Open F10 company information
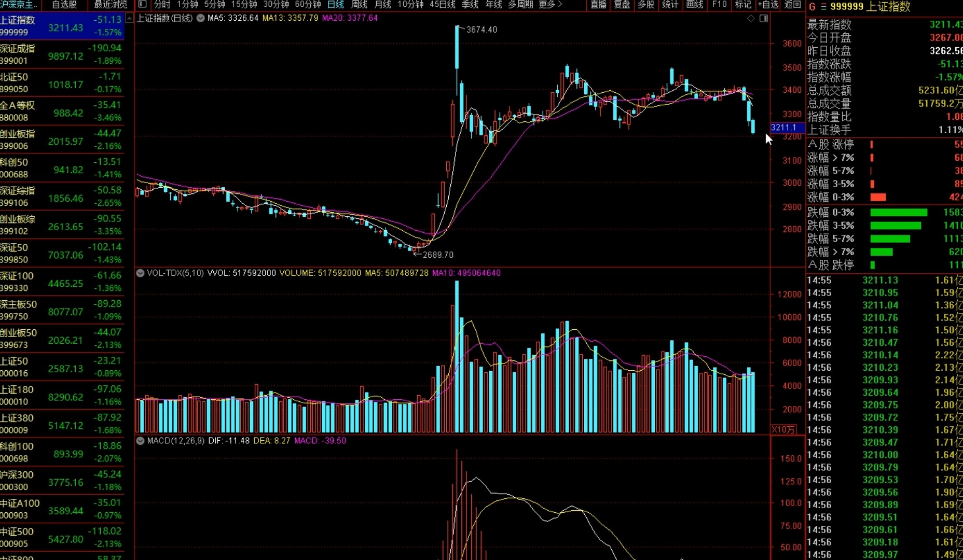 pos(719,5)
